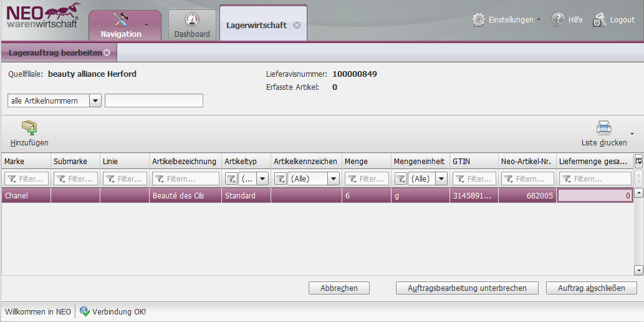Click the table scrollbar down arrow

tap(638, 270)
